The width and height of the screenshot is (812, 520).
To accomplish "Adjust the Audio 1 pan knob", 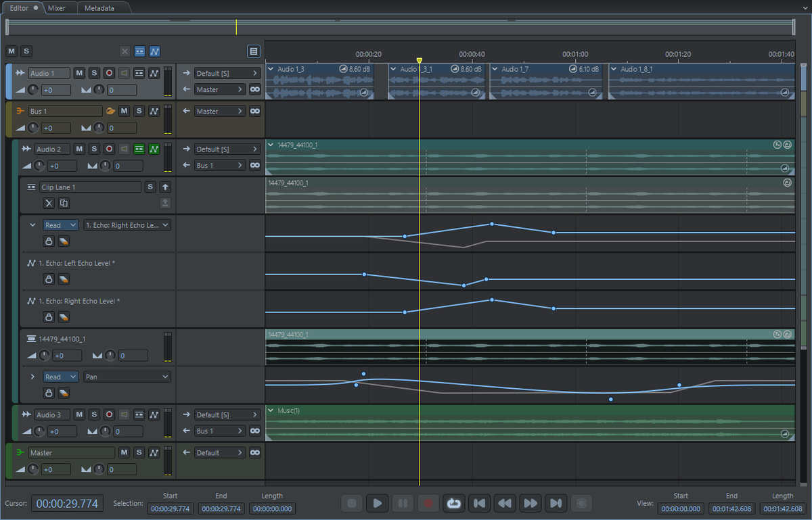I will (x=99, y=90).
